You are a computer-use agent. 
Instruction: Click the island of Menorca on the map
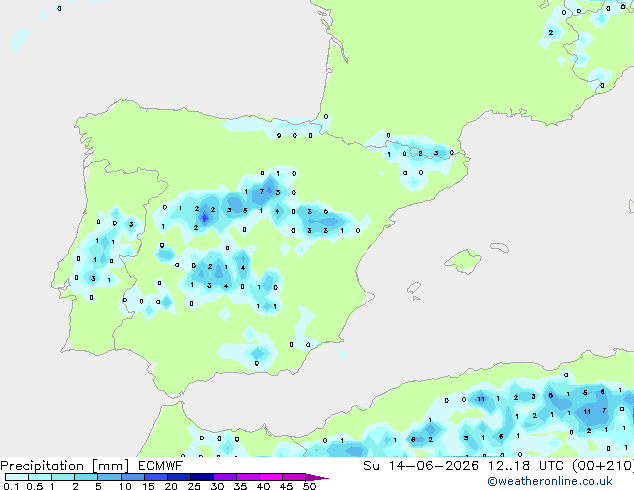pos(500,247)
